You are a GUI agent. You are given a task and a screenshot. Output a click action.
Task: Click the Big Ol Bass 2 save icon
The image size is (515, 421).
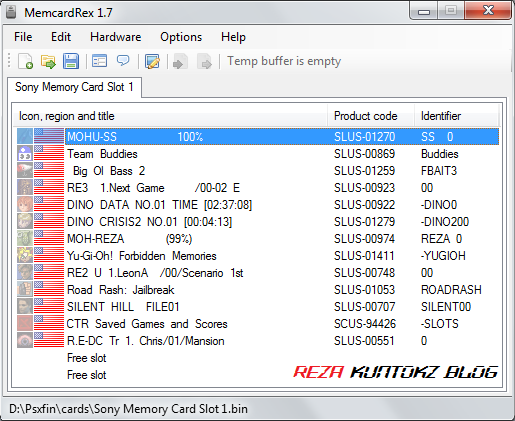[x=25, y=170]
